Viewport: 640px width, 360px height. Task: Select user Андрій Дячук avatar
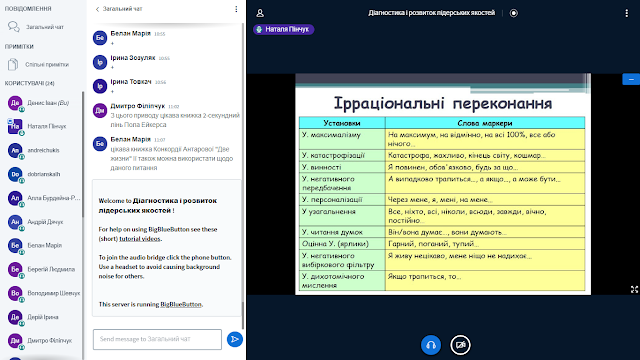tap(15, 222)
